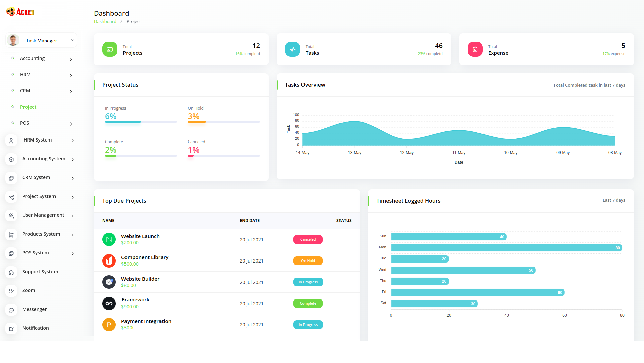This screenshot has height=363, width=644.
Task: Click the Canceled 1% progress bar
Action: 224,156
